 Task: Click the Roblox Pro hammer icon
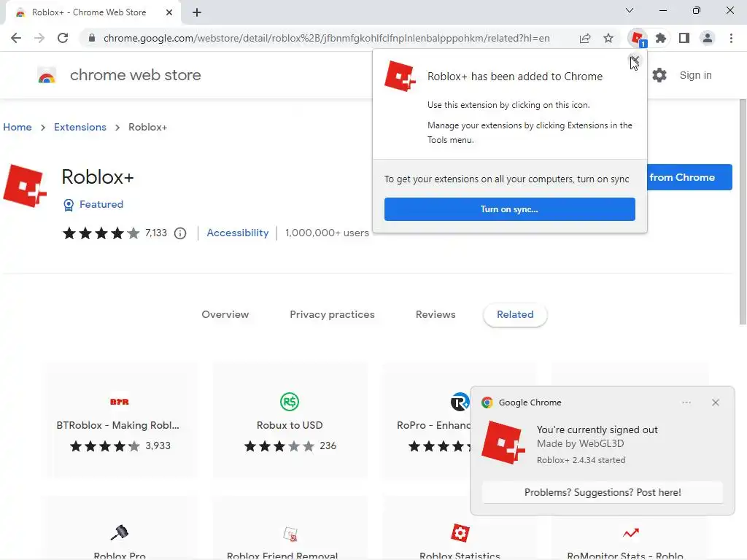pyautogui.click(x=120, y=532)
